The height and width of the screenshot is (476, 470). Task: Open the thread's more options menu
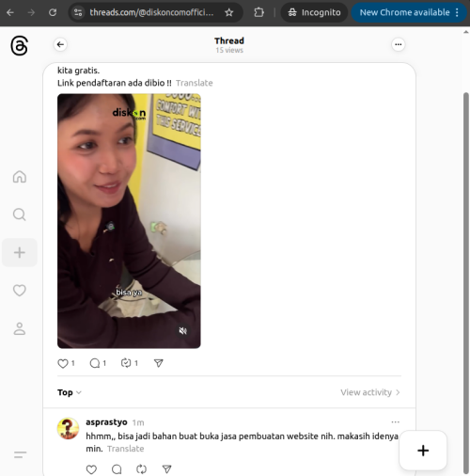pos(399,44)
